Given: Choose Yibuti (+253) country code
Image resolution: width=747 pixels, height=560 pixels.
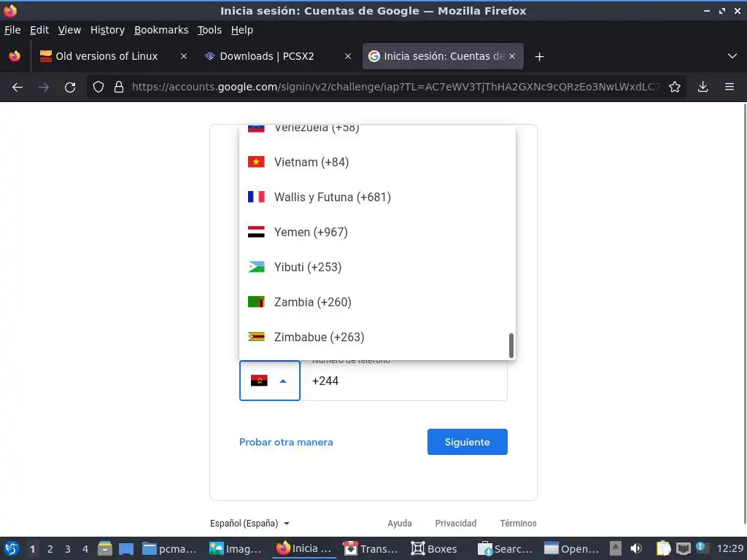Looking at the screenshot, I should coord(377,267).
